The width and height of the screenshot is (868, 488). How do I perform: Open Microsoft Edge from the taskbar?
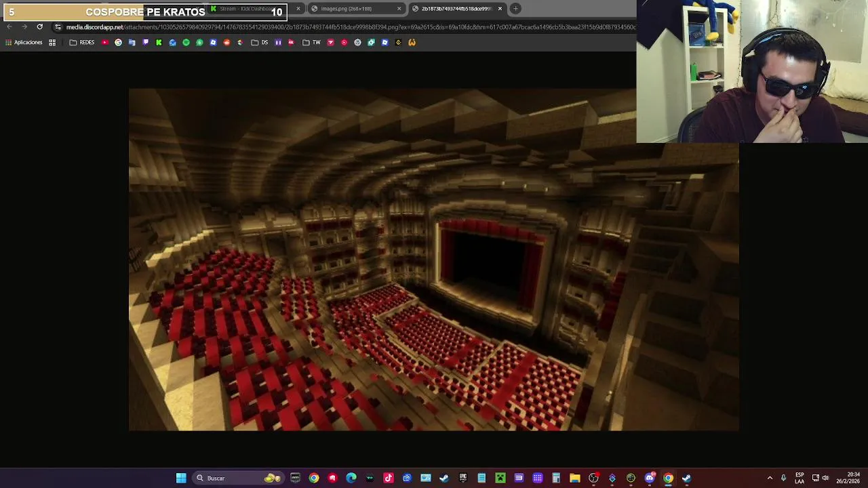tap(351, 478)
